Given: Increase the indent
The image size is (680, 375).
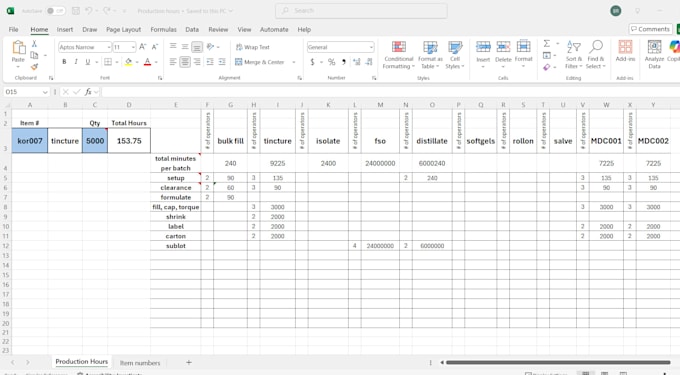Looking at the screenshot, I should click(x=222, y=62).
